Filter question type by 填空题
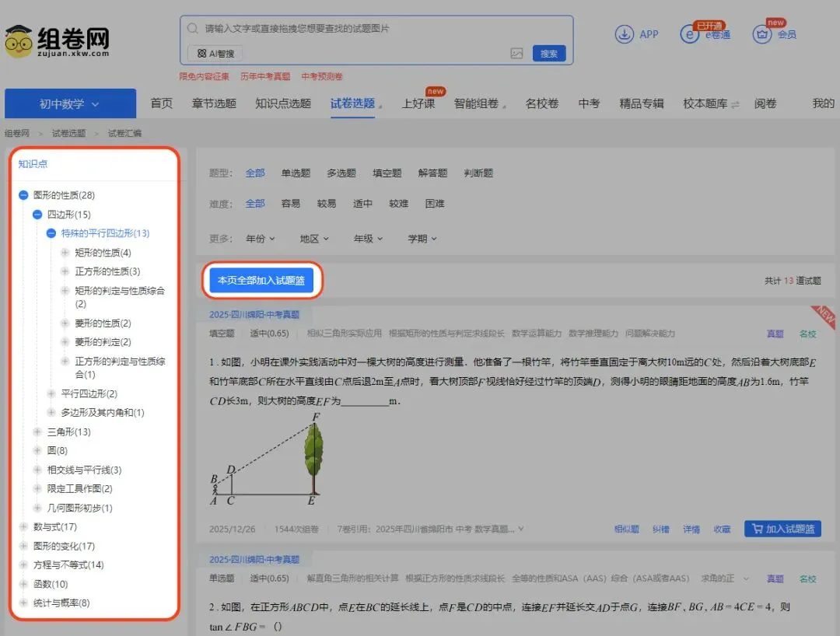 [387, 173]
